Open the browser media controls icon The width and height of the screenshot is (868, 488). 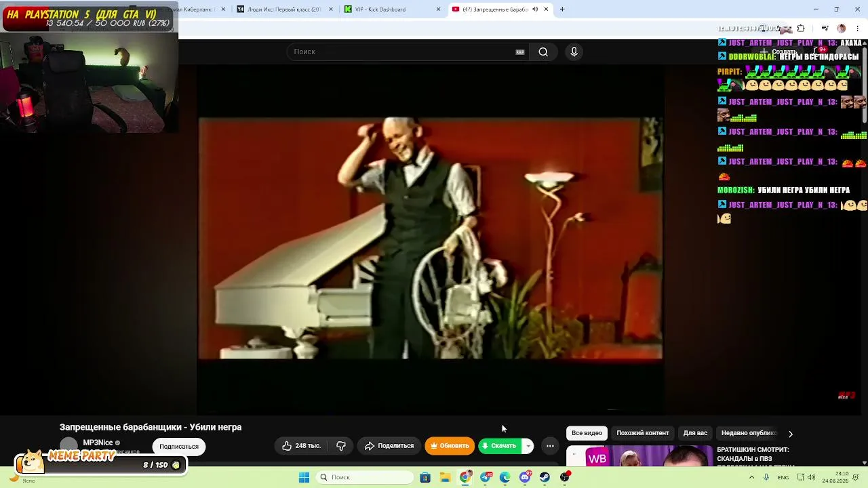pos(825,28)
